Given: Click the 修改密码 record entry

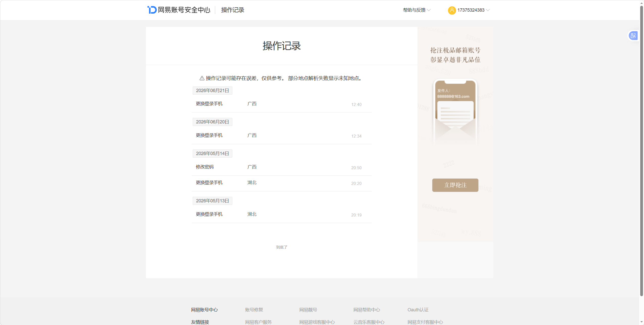Looking at the screenshot, I should click(282, 167).
